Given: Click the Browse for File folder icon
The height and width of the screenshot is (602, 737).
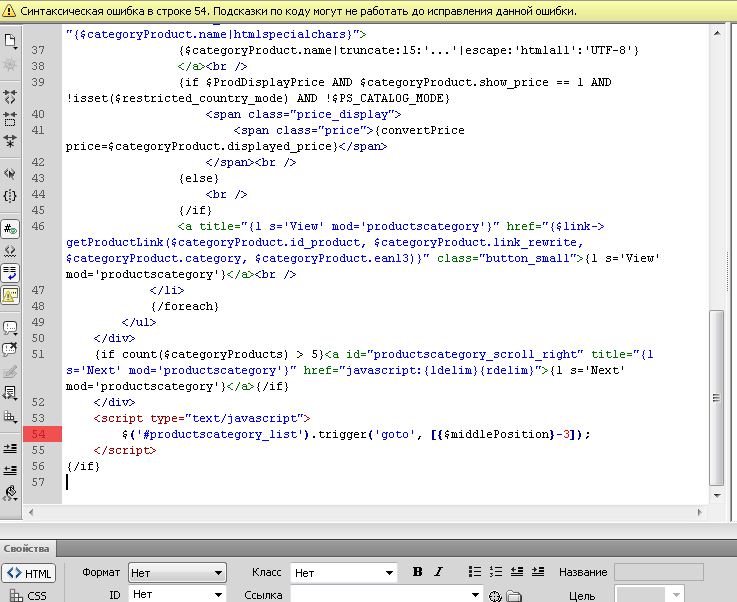Looking at the screenshot, I should pos(514,596).
